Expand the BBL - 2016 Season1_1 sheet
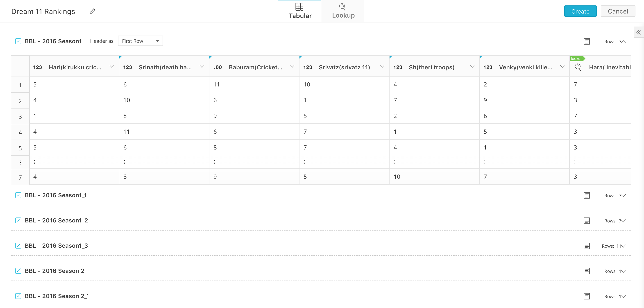Image resolution: width=644 pixels, height=308 pixels. point(624,195)
